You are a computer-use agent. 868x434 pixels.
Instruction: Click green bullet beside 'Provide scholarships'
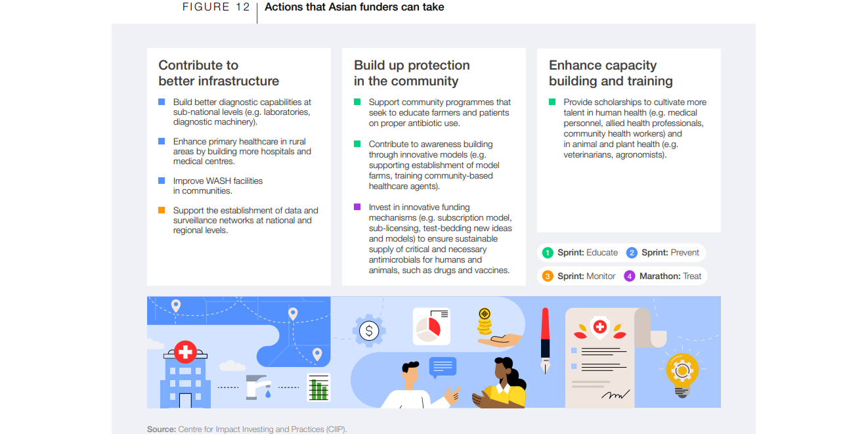point(552,102)
